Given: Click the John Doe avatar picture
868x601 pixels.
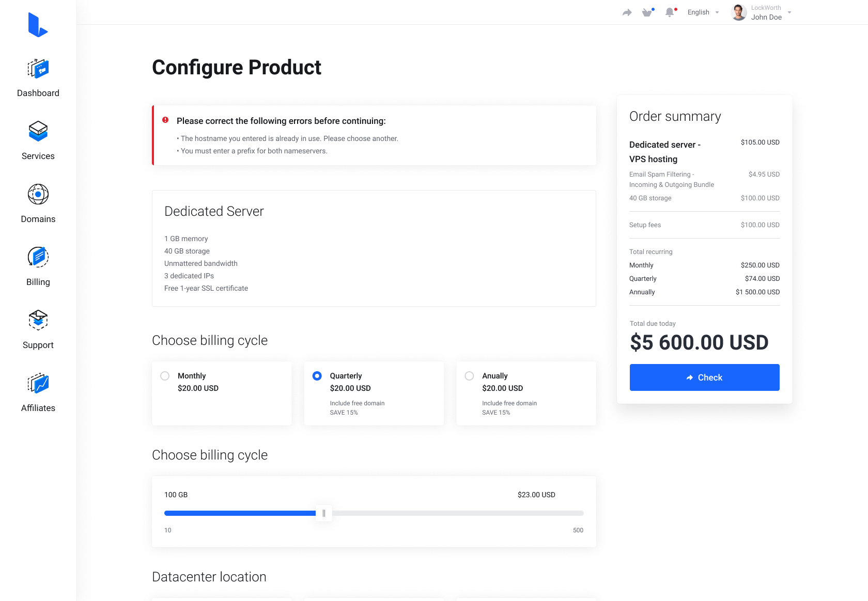Looking at the screenshot, I should point(739,12).
